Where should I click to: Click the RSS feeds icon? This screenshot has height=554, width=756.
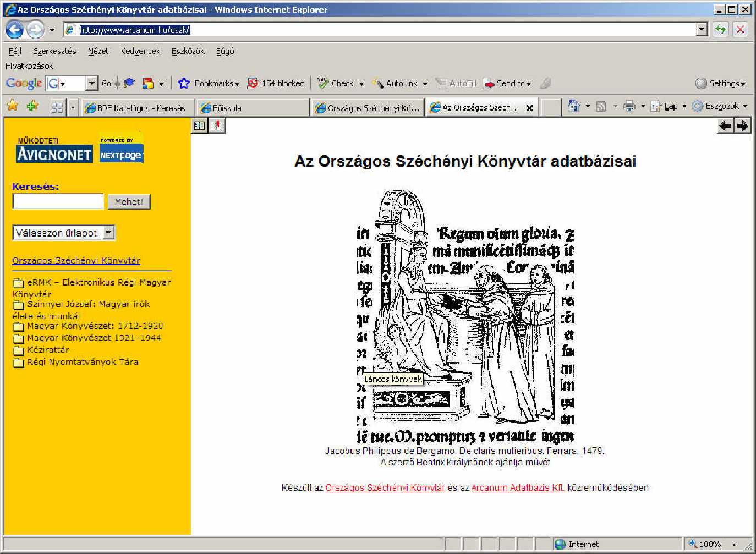tap(601, 106)
